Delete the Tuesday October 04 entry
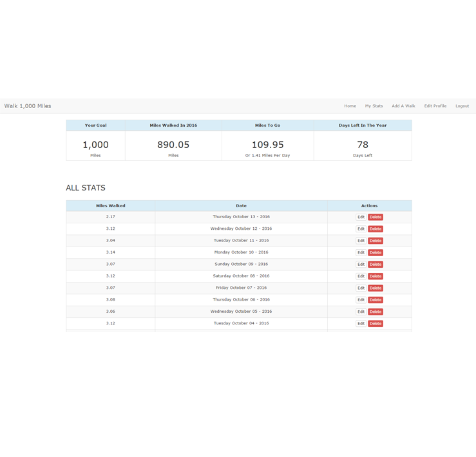Screen dimensions: 476x457 [x=376, y=324]
